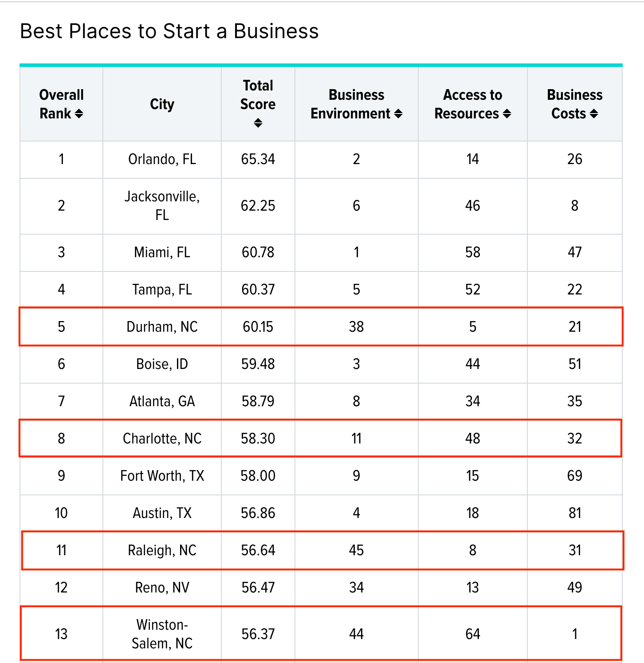Click the Austin, TX city cell
Viewport: 644px width, 663px height.
point(162,513)
